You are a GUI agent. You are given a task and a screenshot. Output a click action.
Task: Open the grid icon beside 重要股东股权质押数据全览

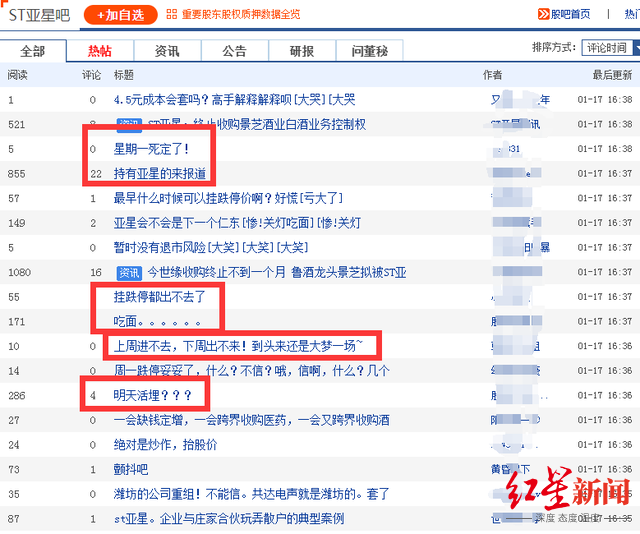click(171, 14)
